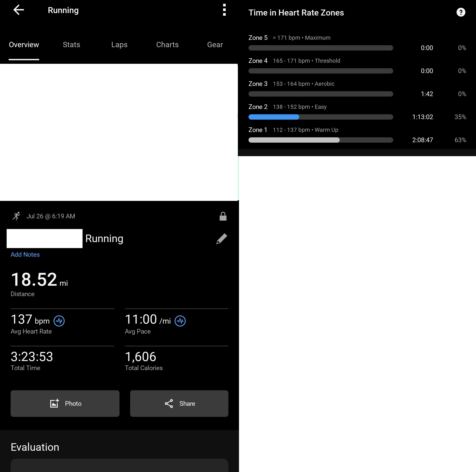This screenshot has height=472, width=476.
Task: Tap the Running activity name
Action: 104,239
